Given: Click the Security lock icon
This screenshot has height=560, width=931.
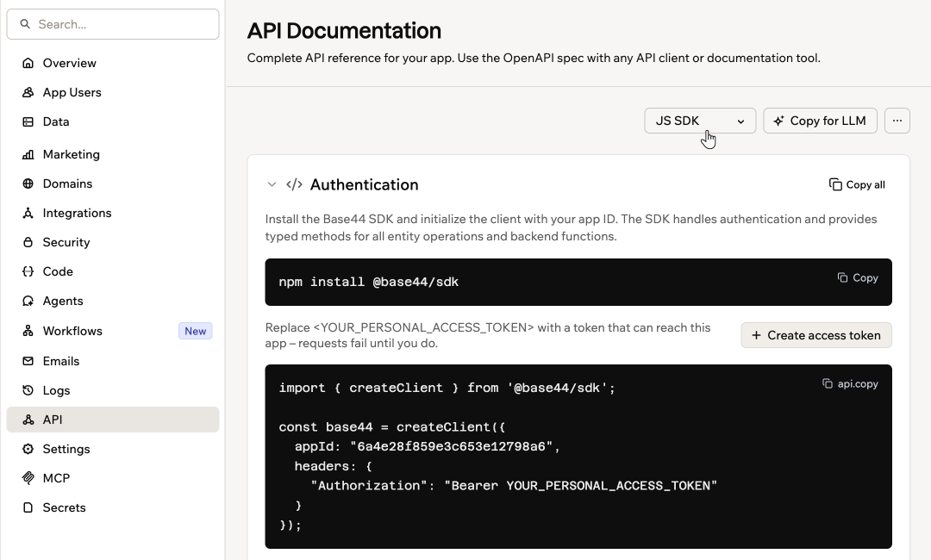Looking at the screenshot, I should [28, 242].
